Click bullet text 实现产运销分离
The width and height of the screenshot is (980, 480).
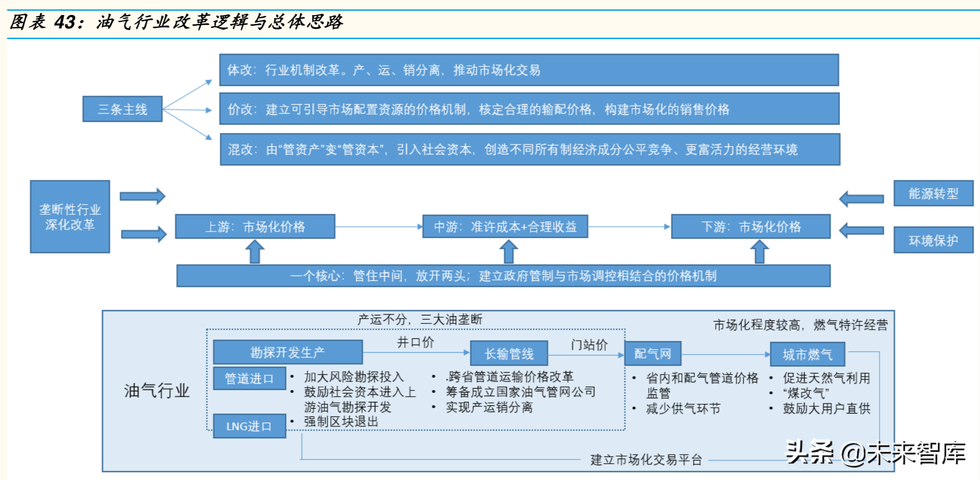pos(489,407)
